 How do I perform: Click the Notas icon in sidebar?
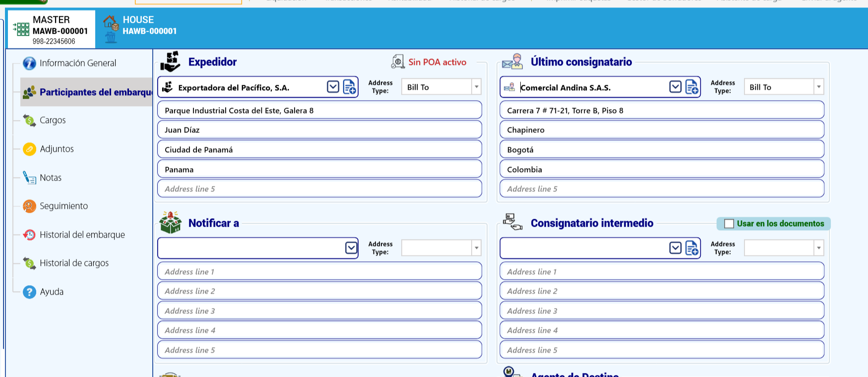(29, 178)
